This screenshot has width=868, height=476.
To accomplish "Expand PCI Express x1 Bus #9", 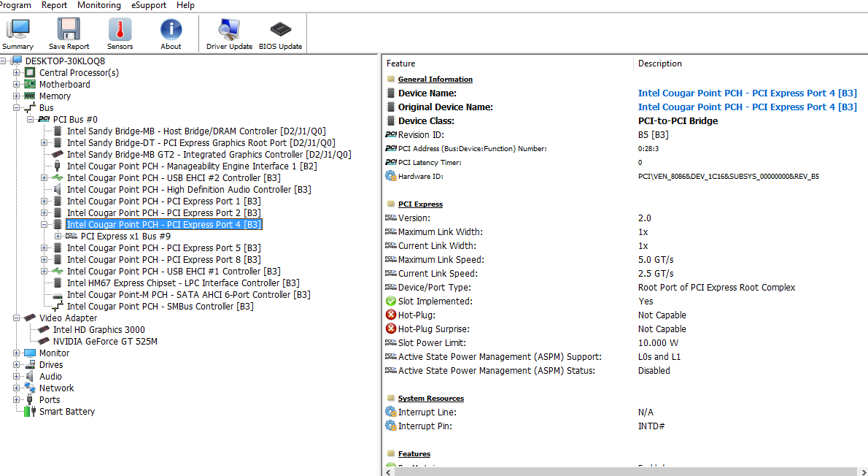I will coord(58,236).
